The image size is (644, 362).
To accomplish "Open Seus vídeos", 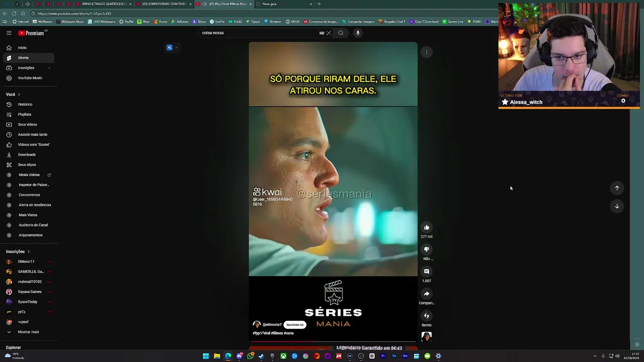I will tap(29, 125).
